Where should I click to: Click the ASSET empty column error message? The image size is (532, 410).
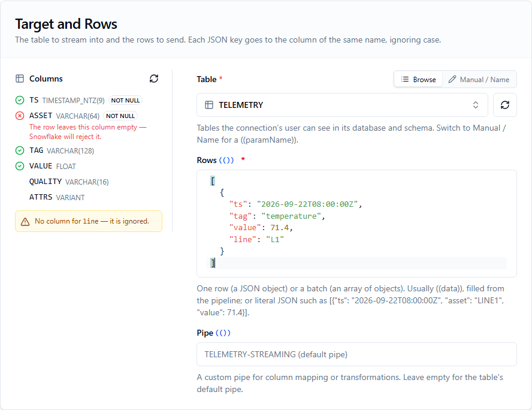(87, 132)
